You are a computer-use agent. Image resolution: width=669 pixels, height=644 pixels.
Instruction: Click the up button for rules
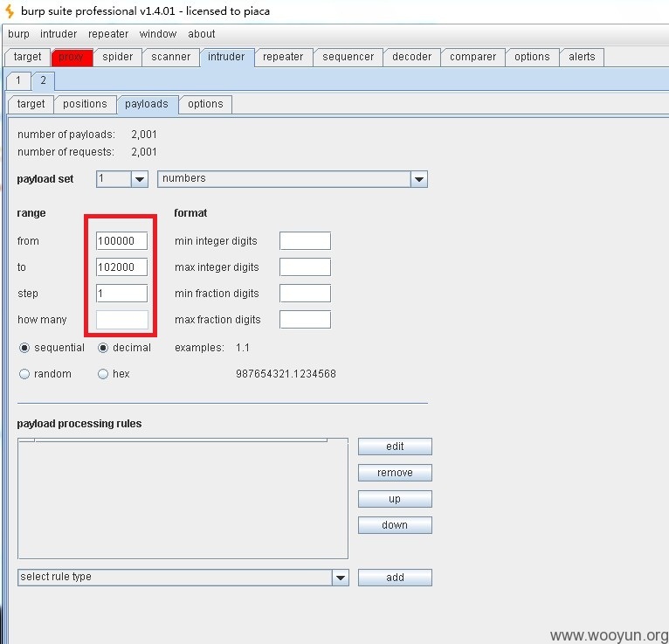click(395, 499)
